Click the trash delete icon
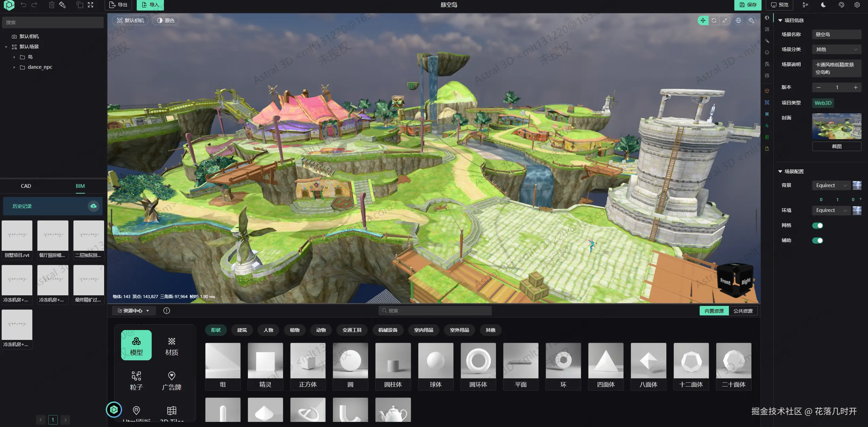868x427 pixels. coord(51,5)
